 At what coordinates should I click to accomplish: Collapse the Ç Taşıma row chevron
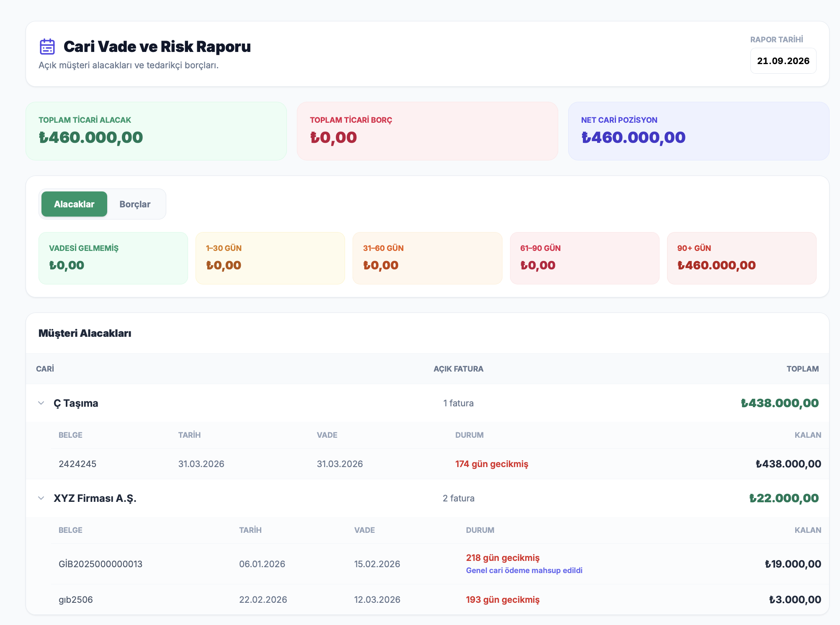click(x=41, y=403)
